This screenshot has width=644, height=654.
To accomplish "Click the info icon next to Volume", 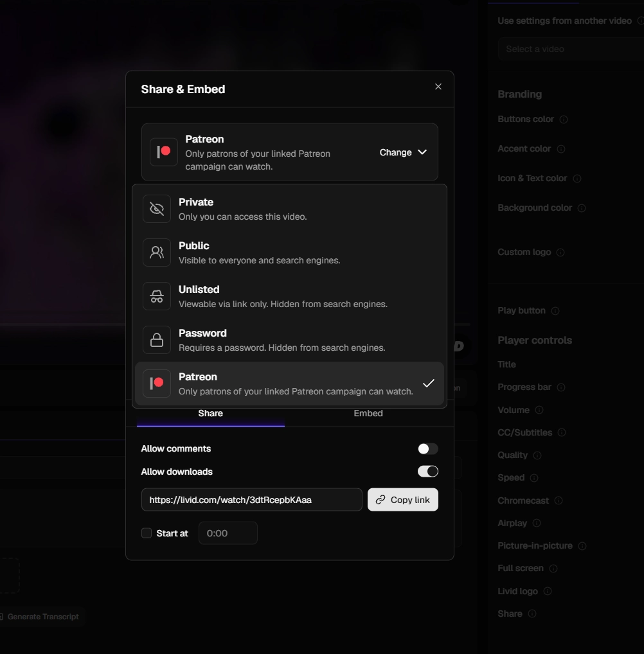I will coord(539,411).
